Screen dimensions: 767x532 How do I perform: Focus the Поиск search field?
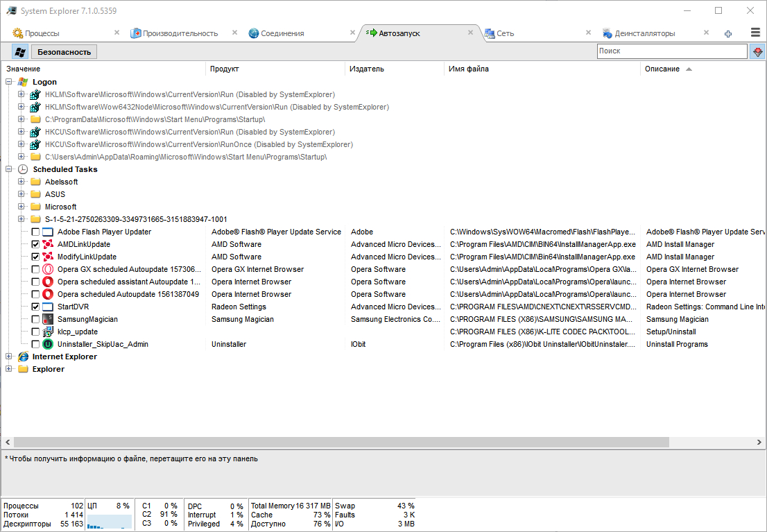tap(672, 51)
